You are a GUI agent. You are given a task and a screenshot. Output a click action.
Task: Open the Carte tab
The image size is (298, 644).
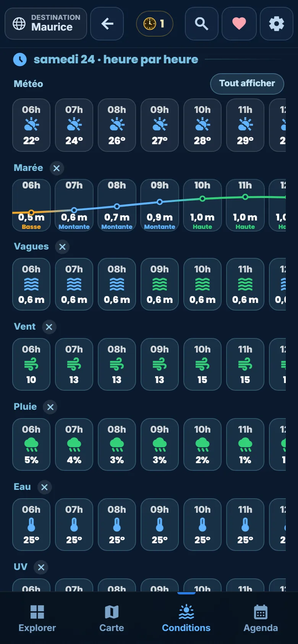112,618
